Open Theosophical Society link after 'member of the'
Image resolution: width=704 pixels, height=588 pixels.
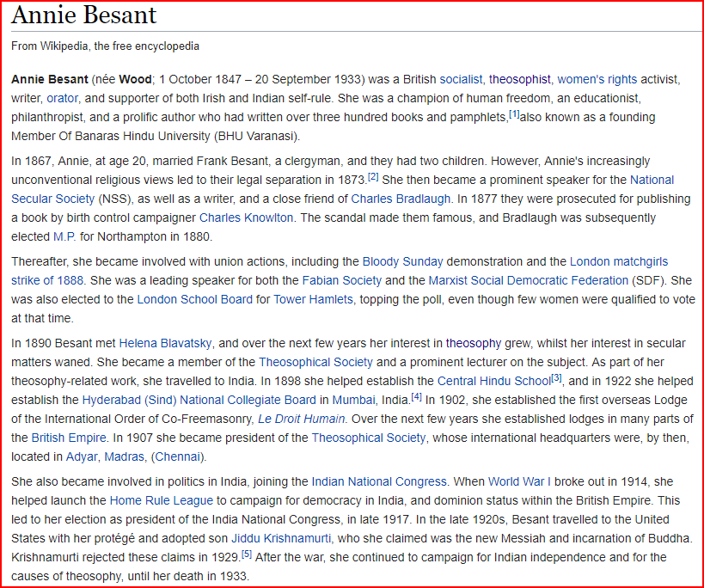click(315, 362)
